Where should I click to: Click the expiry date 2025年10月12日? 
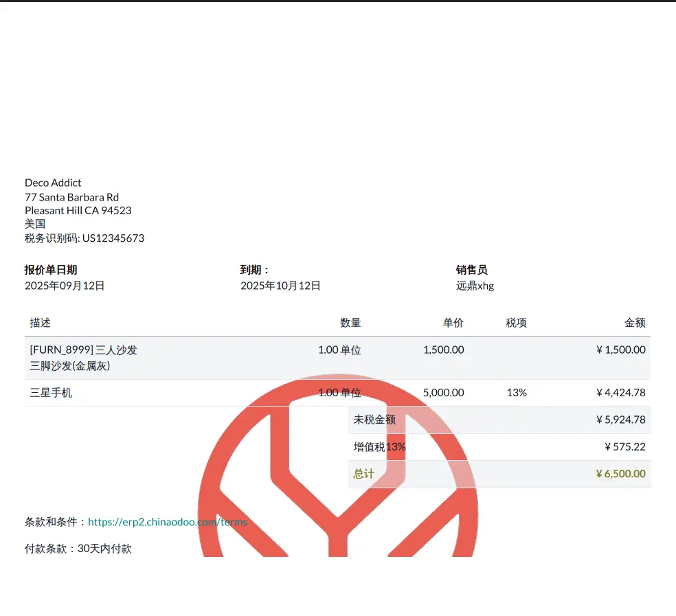click(280, 286)
